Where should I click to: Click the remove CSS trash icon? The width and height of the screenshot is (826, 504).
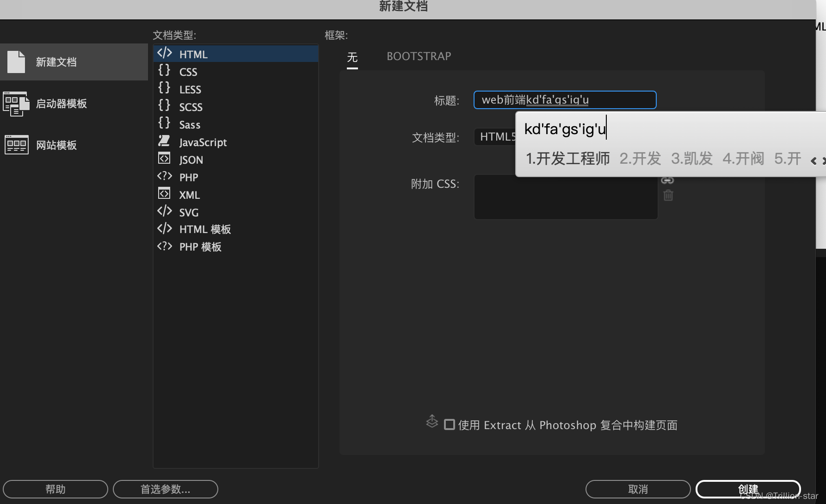pos(668,195)
